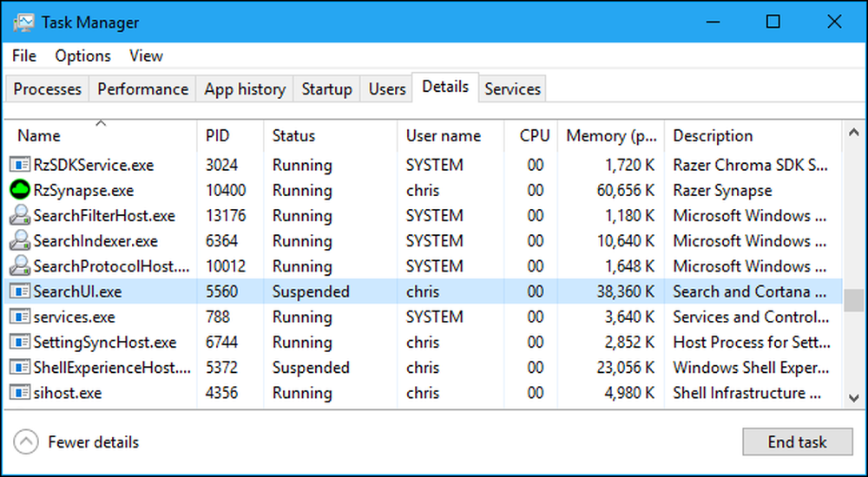Screen dimensions: 868x477
Task: Click memory value 38,360 K
Action: tap(626, 291)
